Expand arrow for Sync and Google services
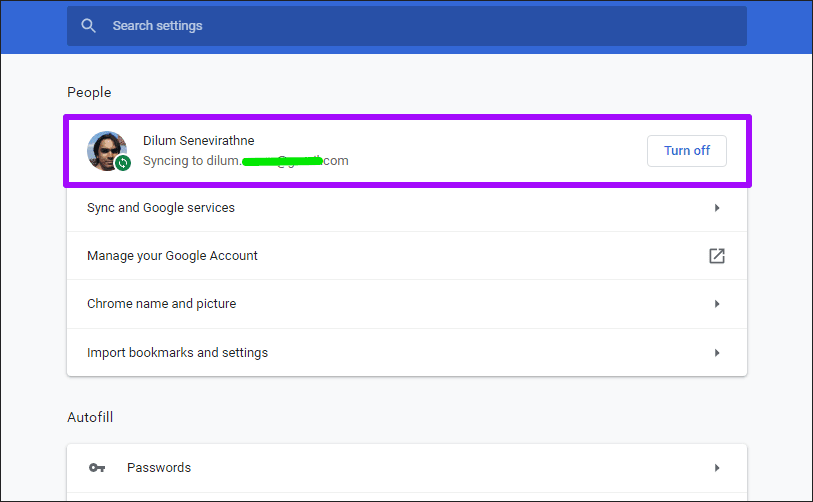Viewport: 813px width, 502px height. point(717,208)
